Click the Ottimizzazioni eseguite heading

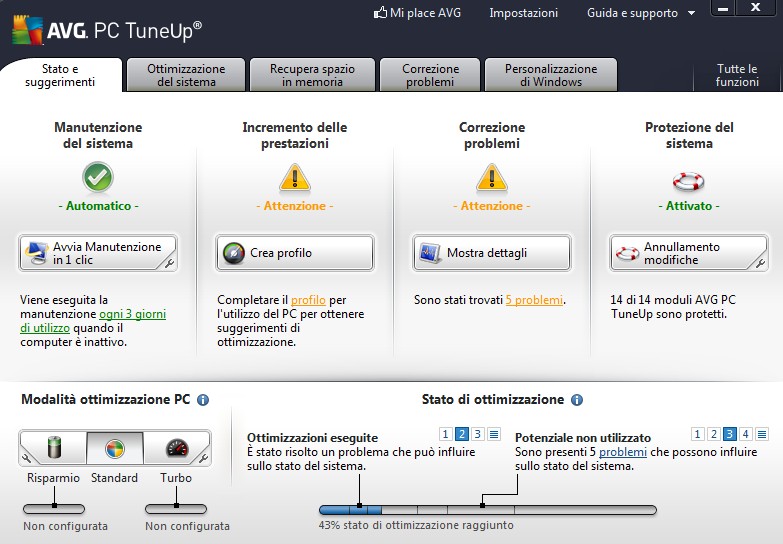coord(313,438)
